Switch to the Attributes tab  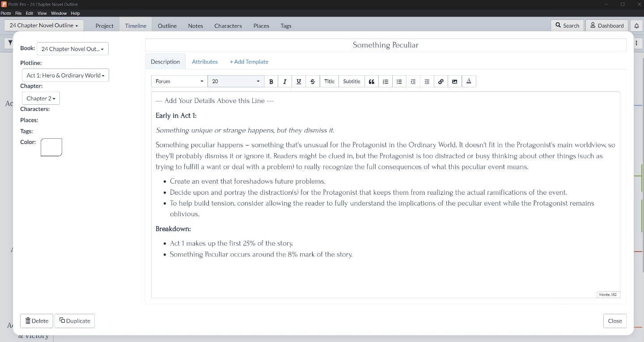[x=204, y=61]
